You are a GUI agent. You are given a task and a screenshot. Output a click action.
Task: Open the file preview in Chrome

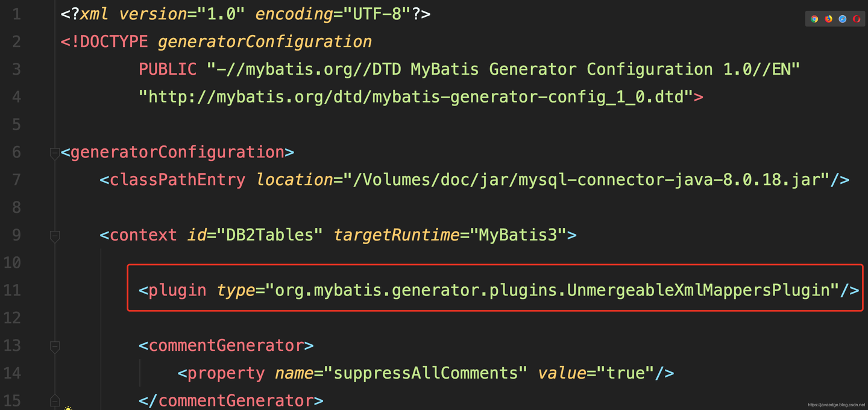point(814,19)
